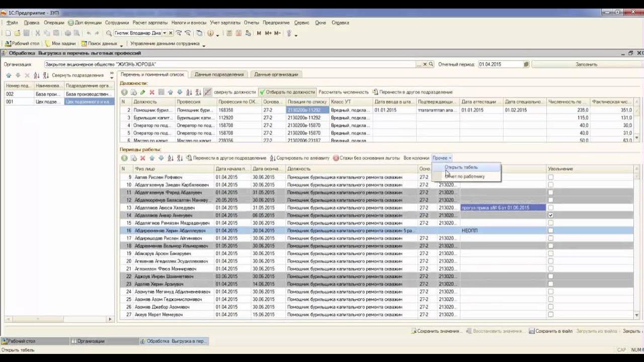This screenshot has height=362, width=644.
Task: Click the Отчетный период date field
Action: [x=500, y=64]
